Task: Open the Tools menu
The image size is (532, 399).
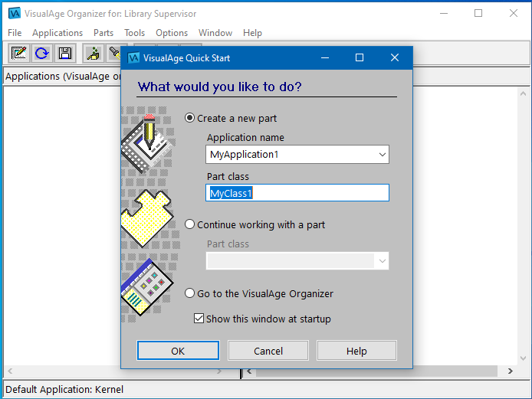Action: (135, 33)
